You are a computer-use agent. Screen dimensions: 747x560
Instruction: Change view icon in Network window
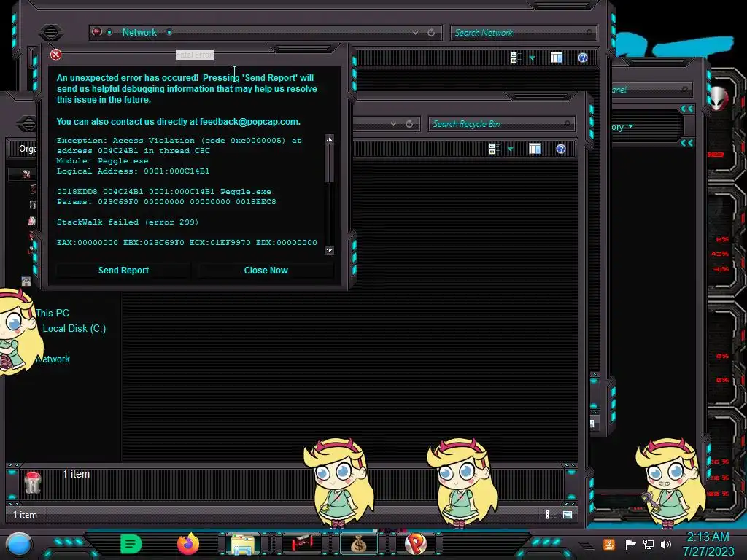pos(516,58)
